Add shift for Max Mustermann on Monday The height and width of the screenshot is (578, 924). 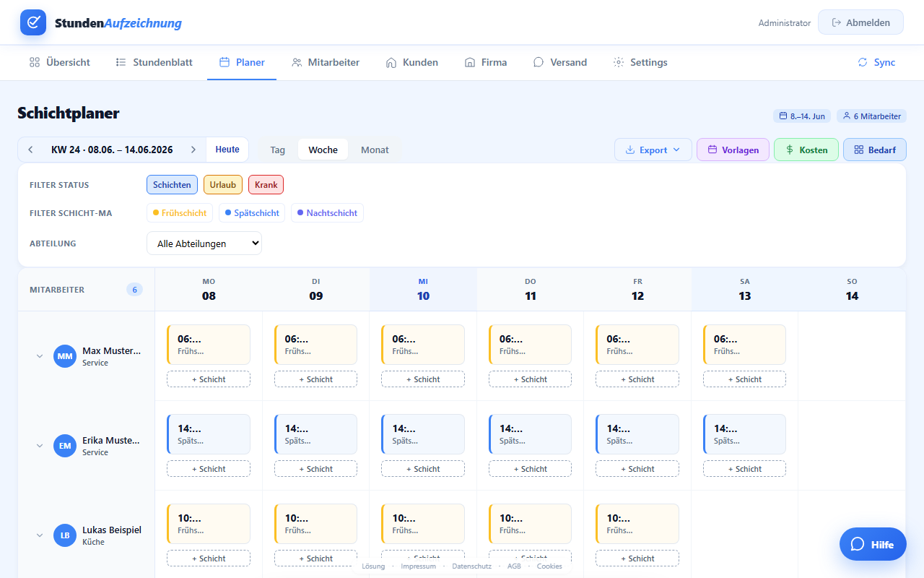[x=209, y=379]
